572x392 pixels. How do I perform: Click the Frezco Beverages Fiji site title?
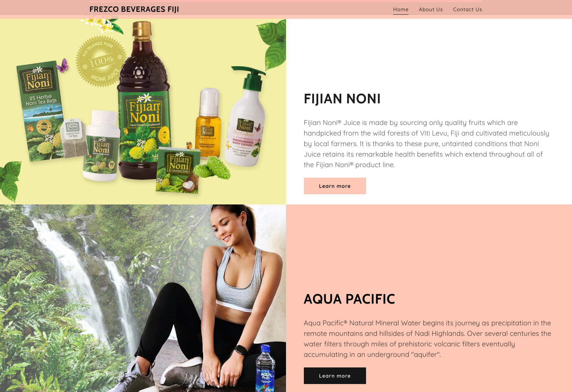(134, 9)
